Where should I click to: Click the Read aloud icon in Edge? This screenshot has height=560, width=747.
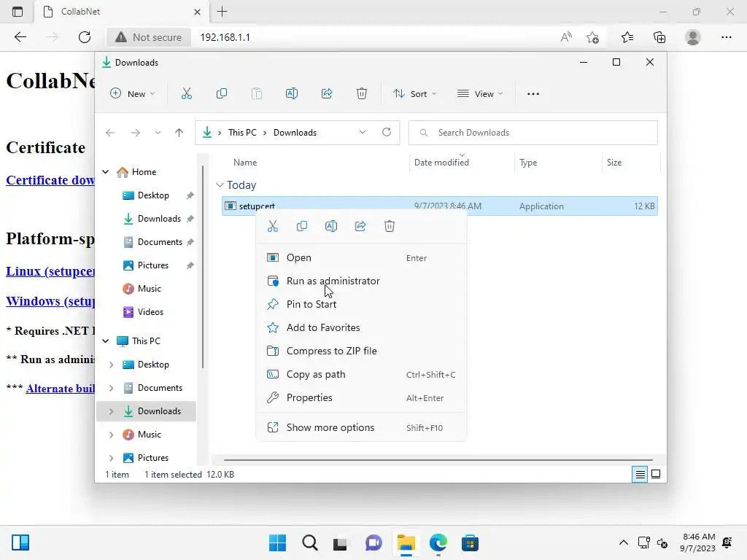pos(566,37)
